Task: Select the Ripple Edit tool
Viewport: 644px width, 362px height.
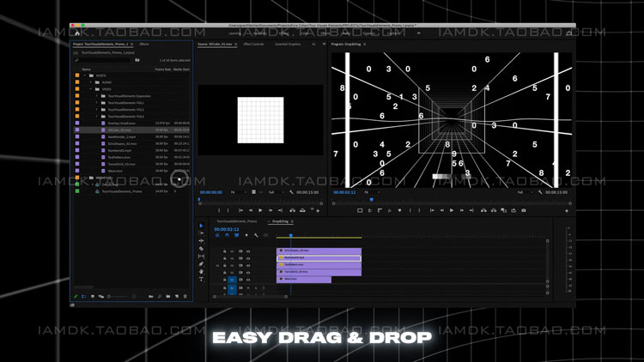Action: coord(201,241)
